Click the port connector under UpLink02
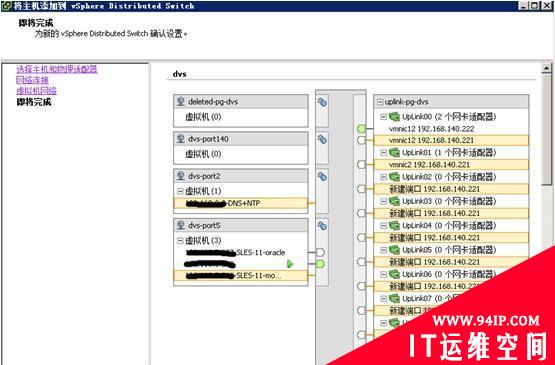This screenshot has height=365, width=555. (x=361, y=189)
